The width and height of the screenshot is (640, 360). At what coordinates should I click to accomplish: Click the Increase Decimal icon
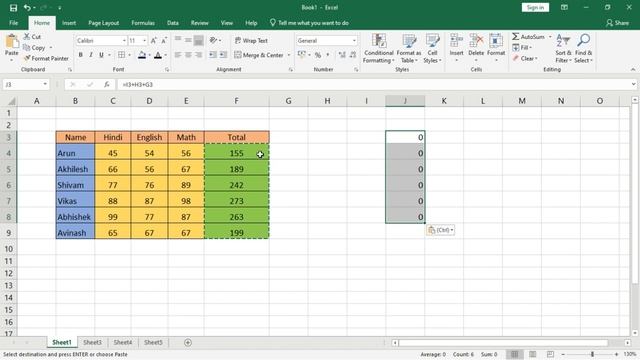point(342,55)
